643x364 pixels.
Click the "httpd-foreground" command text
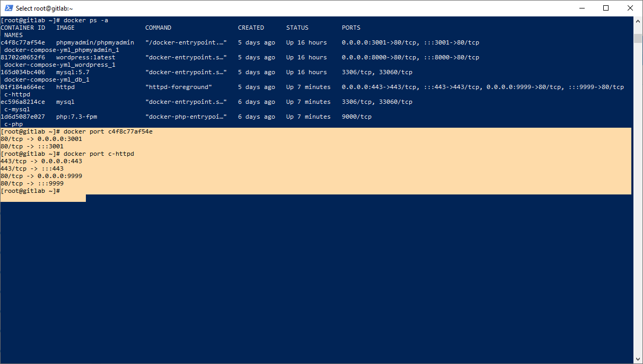click(x=179, y=87)
